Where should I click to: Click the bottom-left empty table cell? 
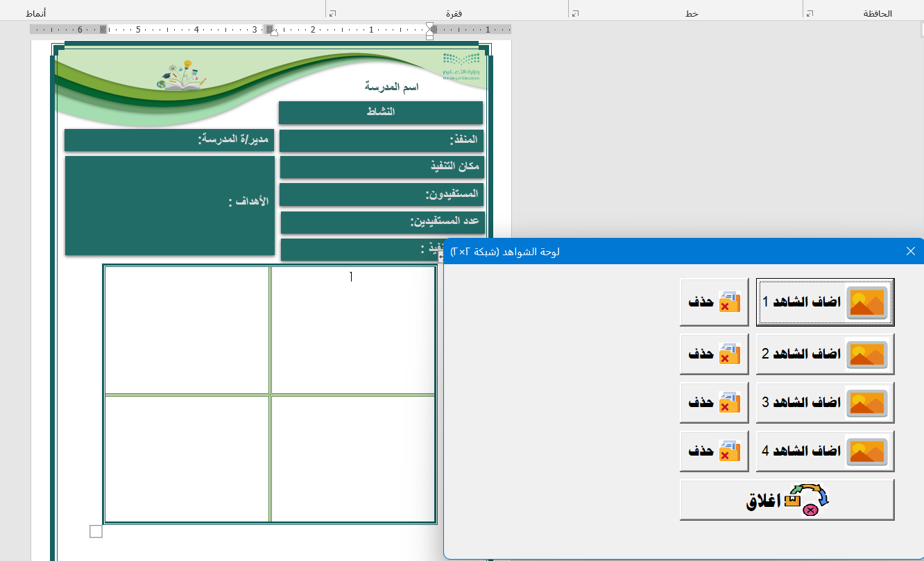(187, 458)
